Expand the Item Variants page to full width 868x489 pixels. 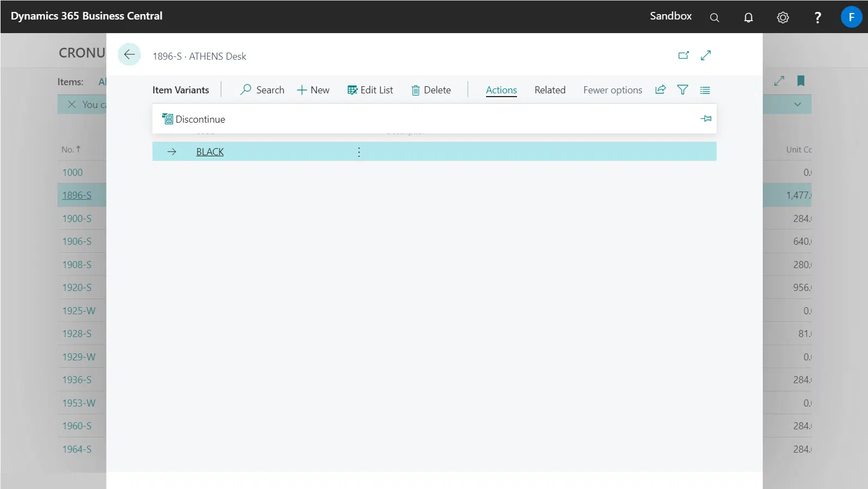706,55
